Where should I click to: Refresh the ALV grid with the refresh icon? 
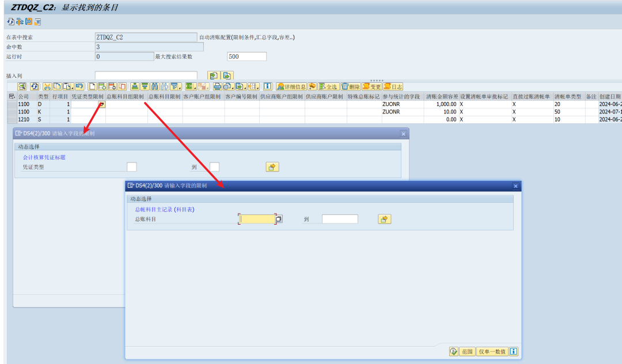tap(35, 86)
